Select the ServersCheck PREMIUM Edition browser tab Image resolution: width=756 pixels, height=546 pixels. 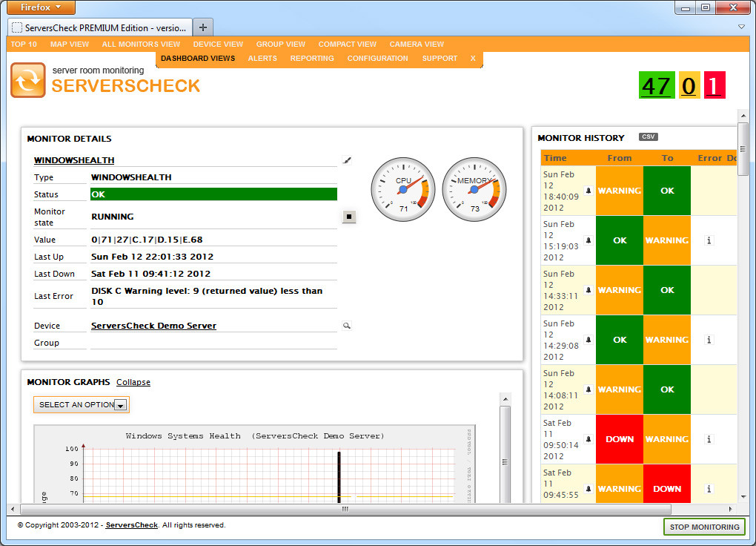[x=100, y=27]
